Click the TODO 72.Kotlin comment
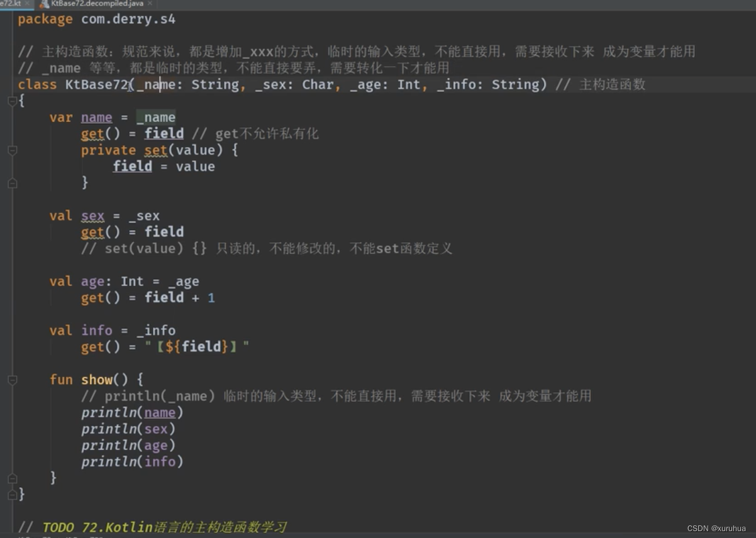756x538 pixels. [152, 527]
